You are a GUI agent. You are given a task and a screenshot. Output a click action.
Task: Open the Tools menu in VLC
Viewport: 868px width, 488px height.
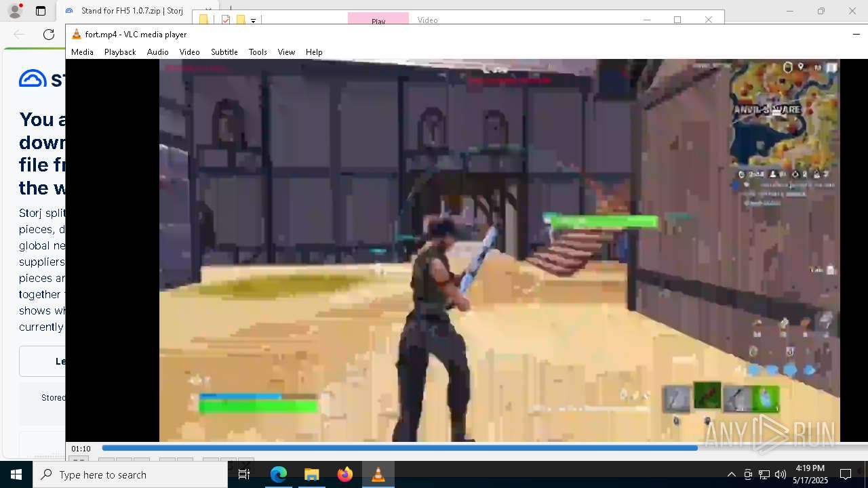tap(258, 52)
